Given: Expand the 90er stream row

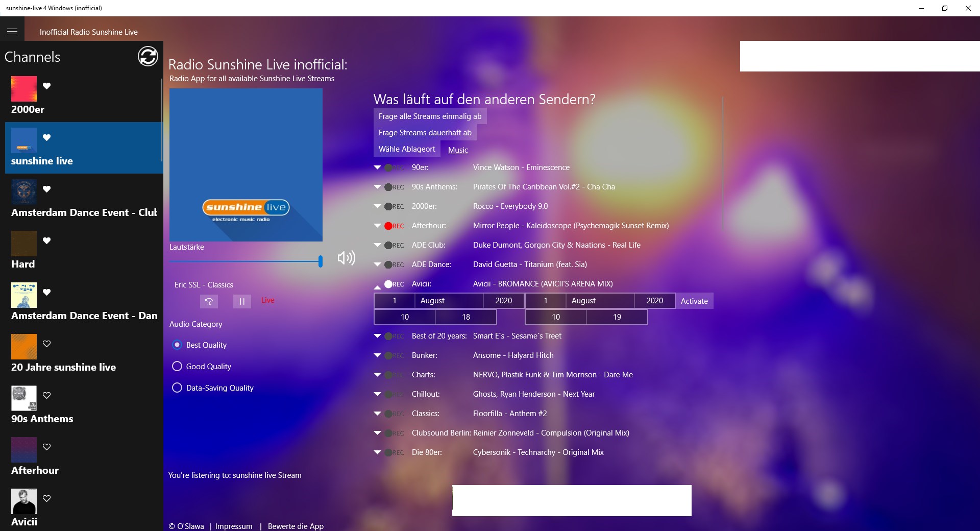Looking at the screenshot, I should point(378,167).
